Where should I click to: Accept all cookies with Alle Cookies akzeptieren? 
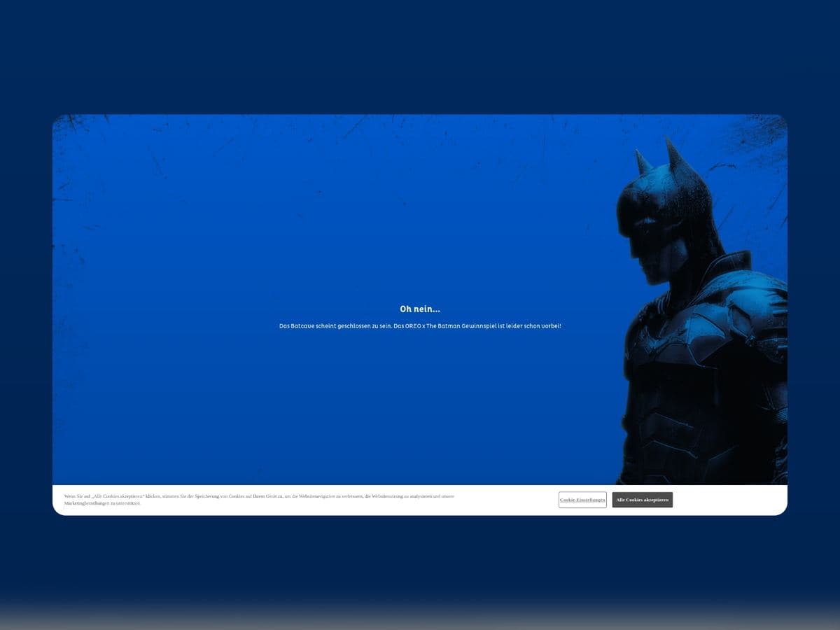tap(642, 500)
